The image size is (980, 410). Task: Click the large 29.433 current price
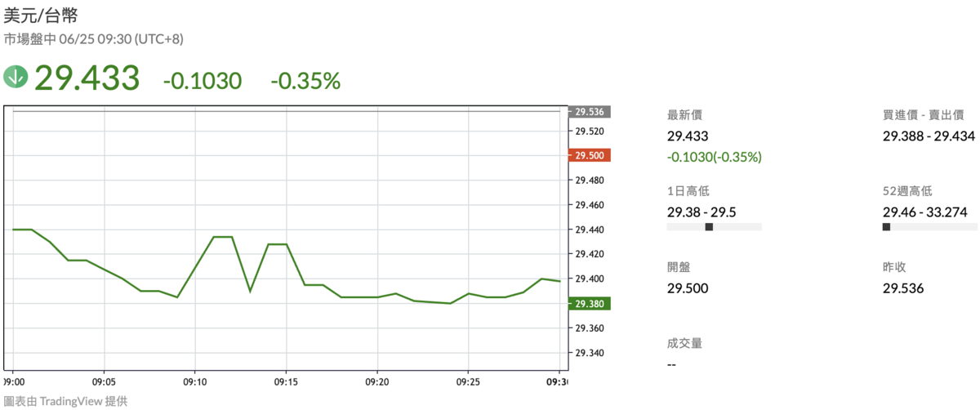pyautogui.click(x=87, y=78)
